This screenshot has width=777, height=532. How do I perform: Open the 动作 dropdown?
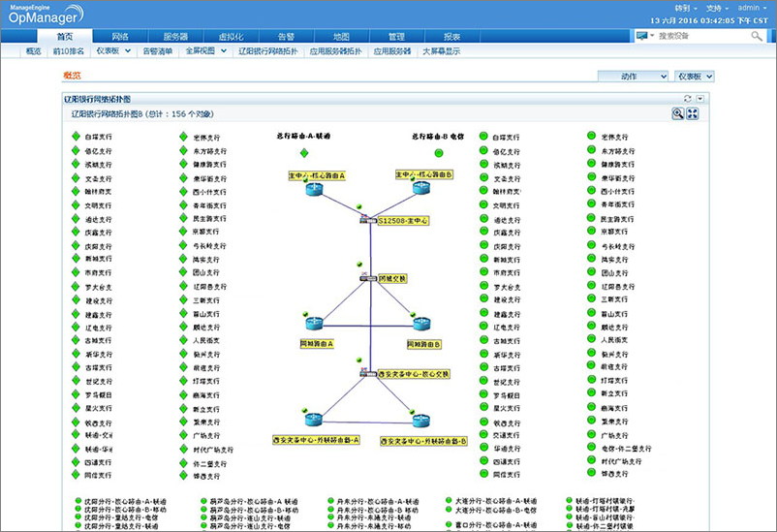pyautogui.click(x=634, y=77)
